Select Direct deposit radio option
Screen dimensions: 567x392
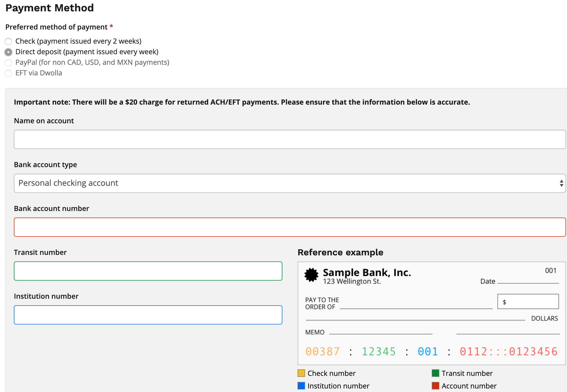tap(8, 52)
